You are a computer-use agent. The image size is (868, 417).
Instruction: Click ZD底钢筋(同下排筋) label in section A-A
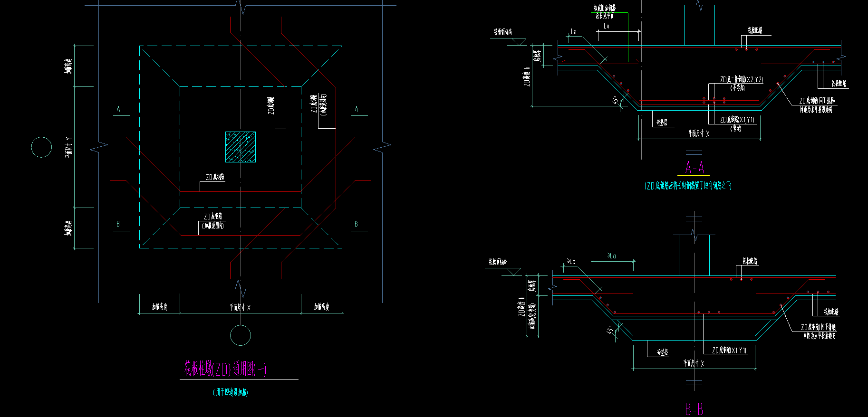coord(817,101)
